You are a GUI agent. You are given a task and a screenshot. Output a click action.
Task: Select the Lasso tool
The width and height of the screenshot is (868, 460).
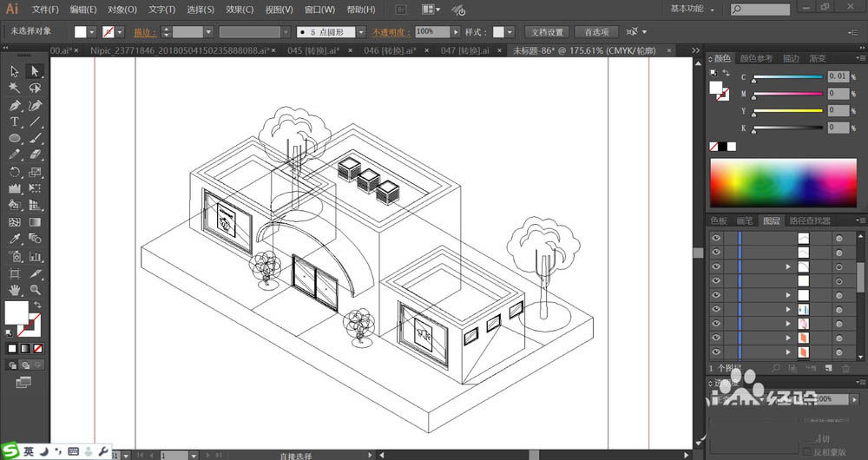click(35, 88)
